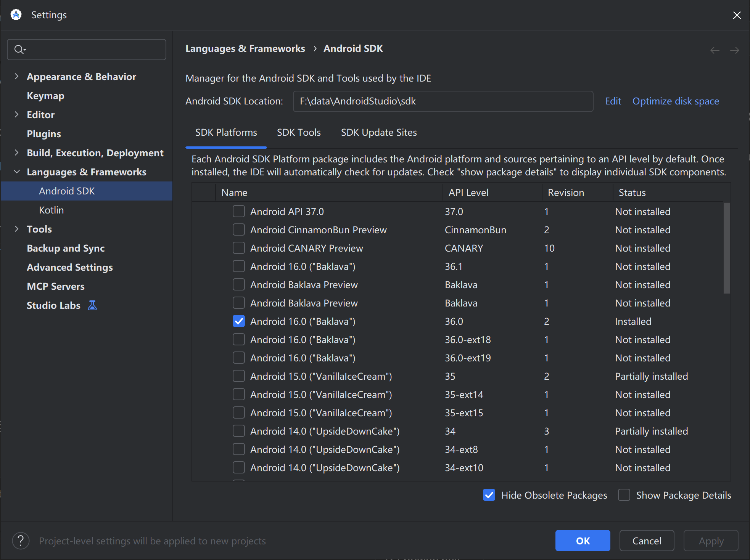
Task: Go back with the left arrow icon
Action: [x=715, y=50]
